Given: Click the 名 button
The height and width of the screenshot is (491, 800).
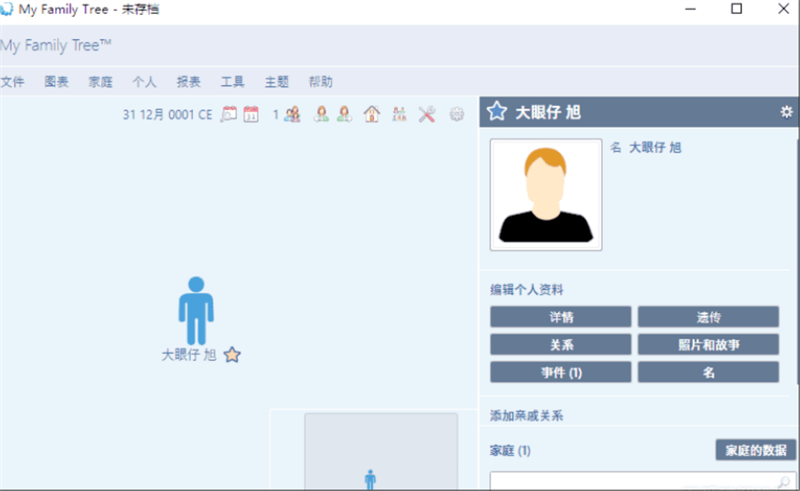Looking at the screenshot, I should (x=708, y=372).
